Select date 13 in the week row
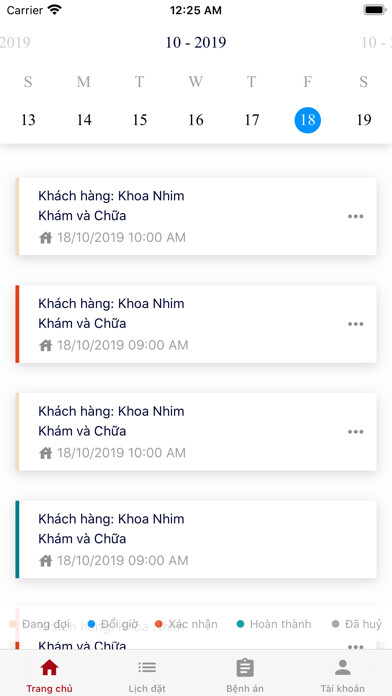 click(x=28, y=120)
